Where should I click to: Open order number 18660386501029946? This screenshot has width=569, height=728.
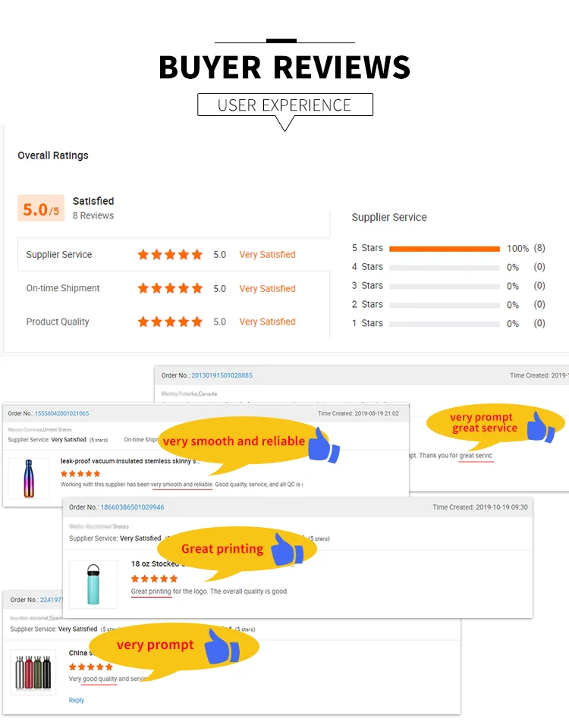tap(132, 507)
